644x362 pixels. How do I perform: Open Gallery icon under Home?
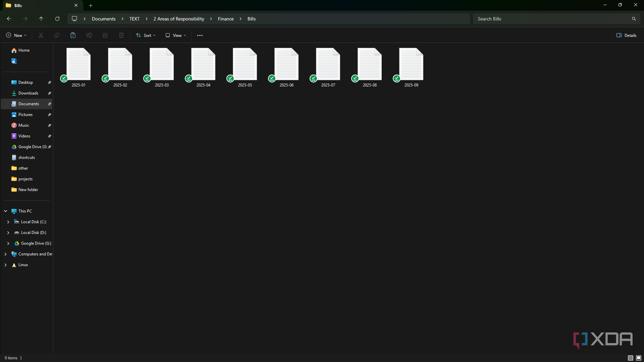(14, 61)
